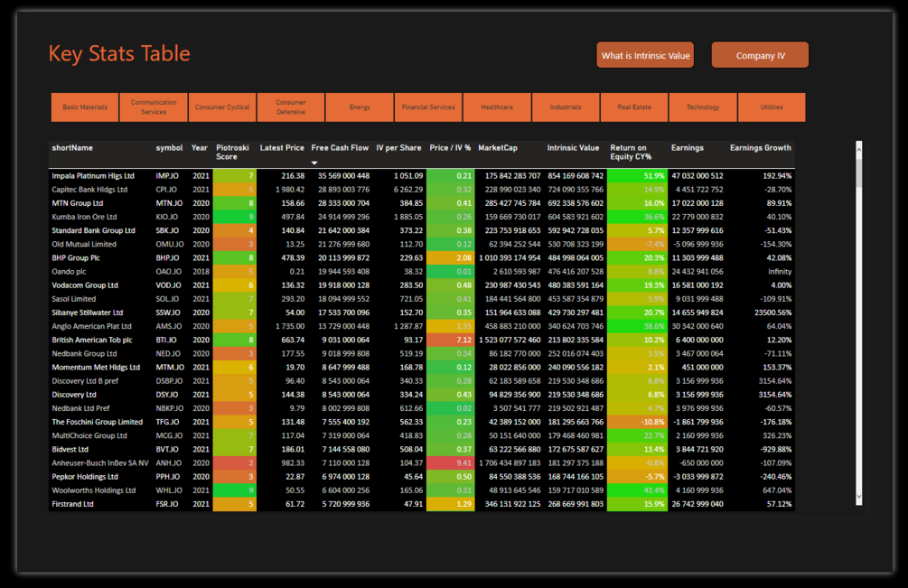Sort by the symbol column header
The height and width of the screenshot is (588, 908).
(169, 148)
